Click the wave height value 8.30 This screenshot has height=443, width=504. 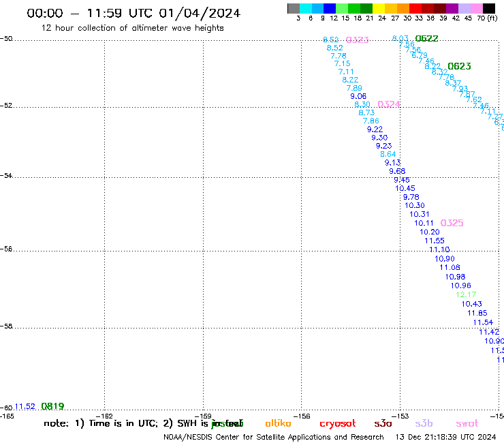[362, 104]
